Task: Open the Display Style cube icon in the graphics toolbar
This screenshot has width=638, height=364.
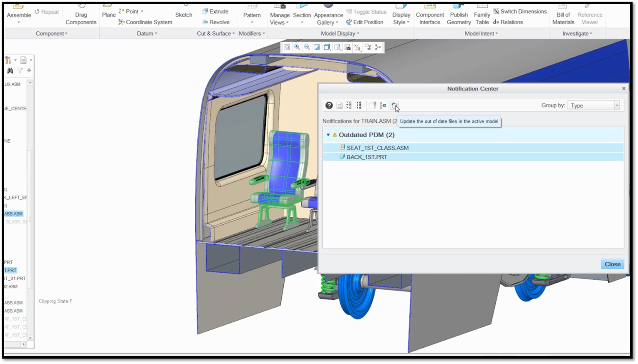Action: pyautogui.click(x=327, y=47)
